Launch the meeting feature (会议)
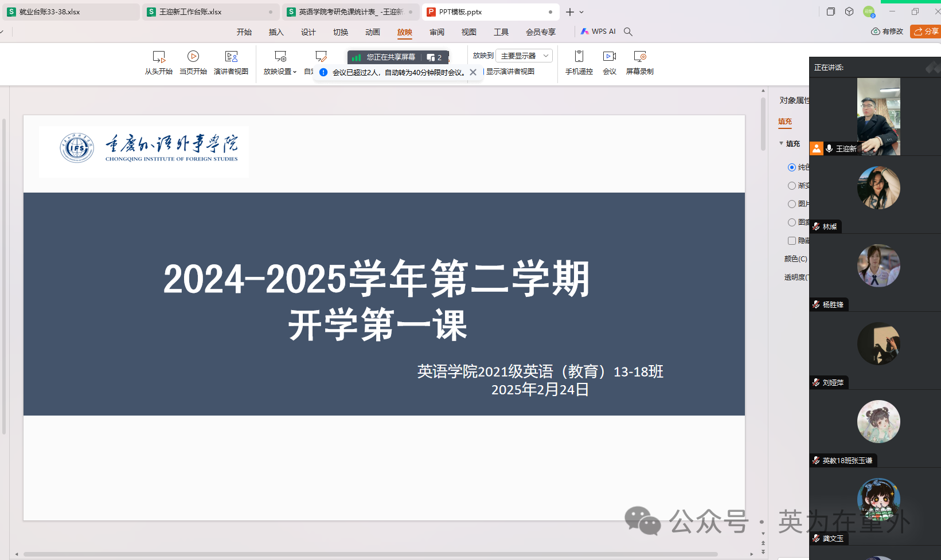The image size is (941, 560). click(610, 63)
